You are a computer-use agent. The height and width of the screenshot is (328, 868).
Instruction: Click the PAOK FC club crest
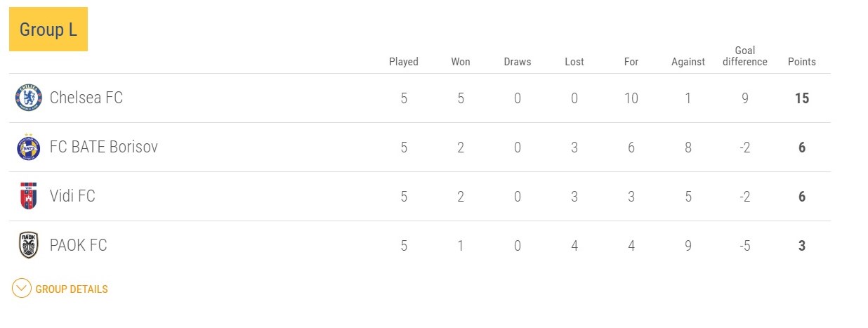(x=29, y=245)
